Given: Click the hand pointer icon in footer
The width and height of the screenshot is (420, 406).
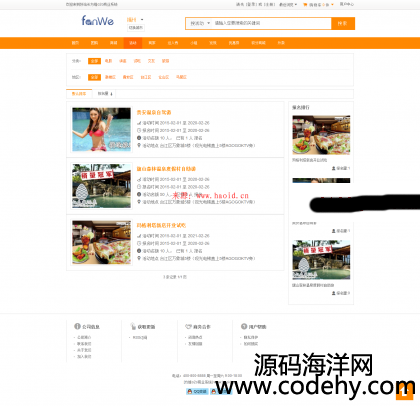Looking at the screenshot, I should [133, 326].
